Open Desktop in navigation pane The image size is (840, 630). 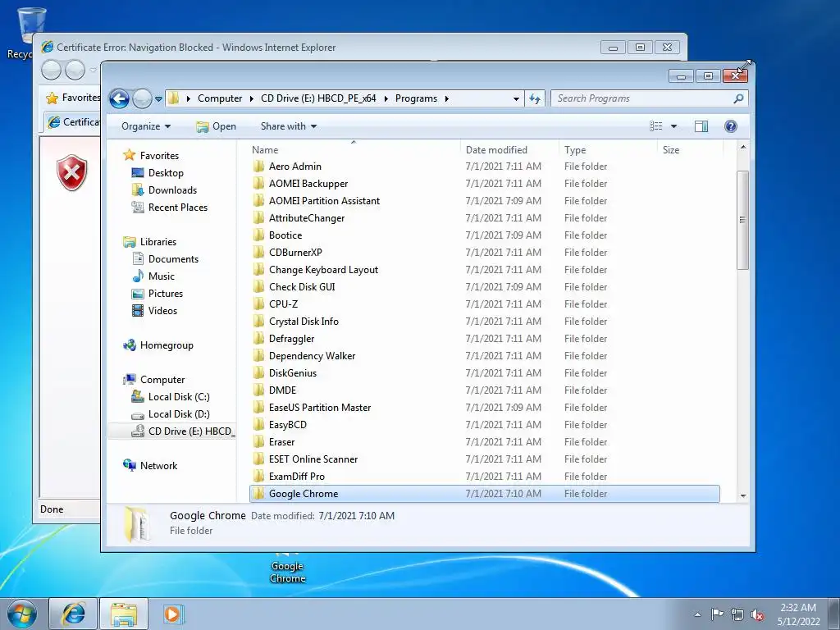(x=166, y=173)
